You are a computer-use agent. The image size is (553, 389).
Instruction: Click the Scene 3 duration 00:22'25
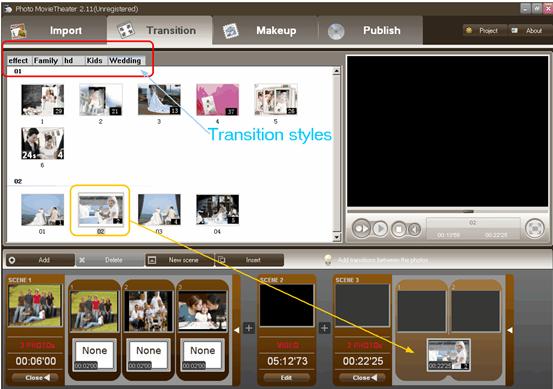363,361
